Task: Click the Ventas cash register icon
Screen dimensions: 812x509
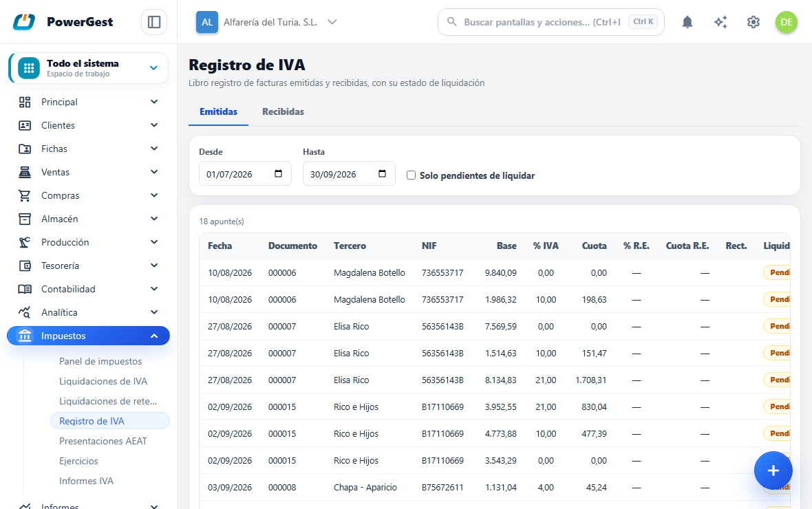Action: [24, 172]
